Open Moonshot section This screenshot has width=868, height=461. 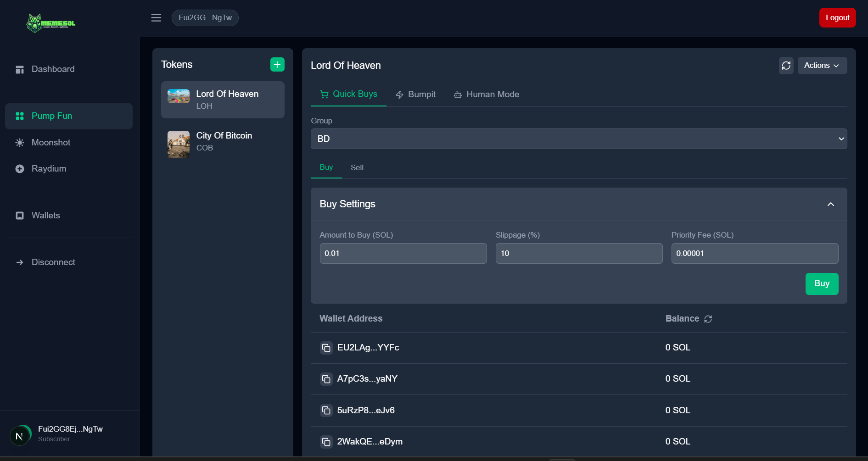[69, 143]
